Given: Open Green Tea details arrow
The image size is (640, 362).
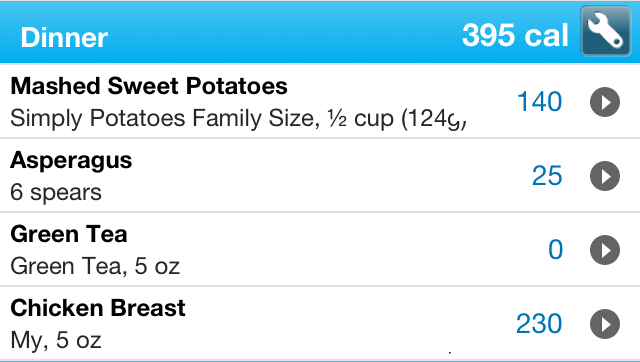Looking at the screenshot, I should pos(605,250).
